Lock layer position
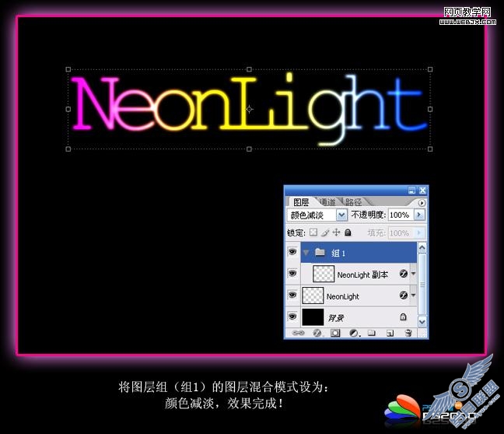504x434 pixels. click(x=336, y=232)
